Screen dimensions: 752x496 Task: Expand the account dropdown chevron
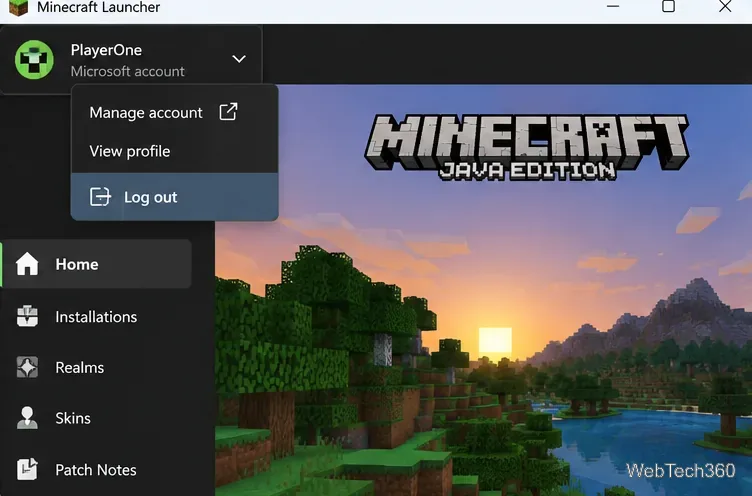(x=239, y=59)
